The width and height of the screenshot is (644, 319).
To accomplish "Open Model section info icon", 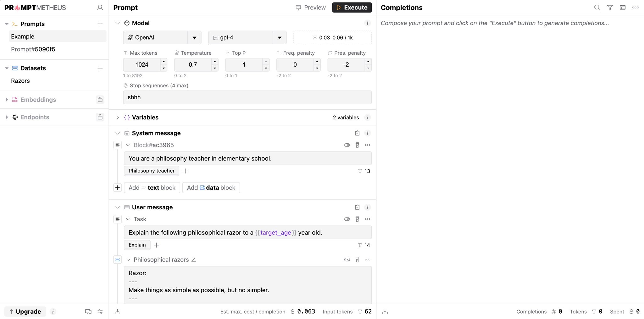I will (367, 23).
